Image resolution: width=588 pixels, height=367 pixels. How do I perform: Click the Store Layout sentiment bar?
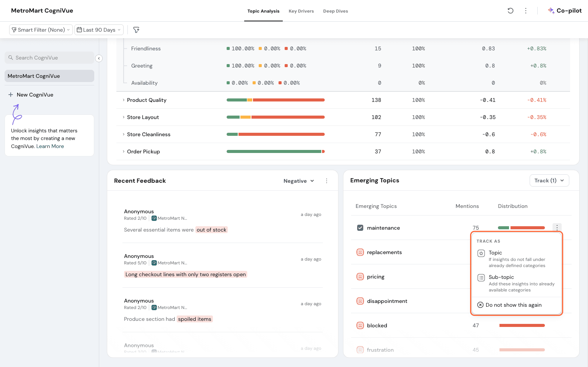point(275,117)
